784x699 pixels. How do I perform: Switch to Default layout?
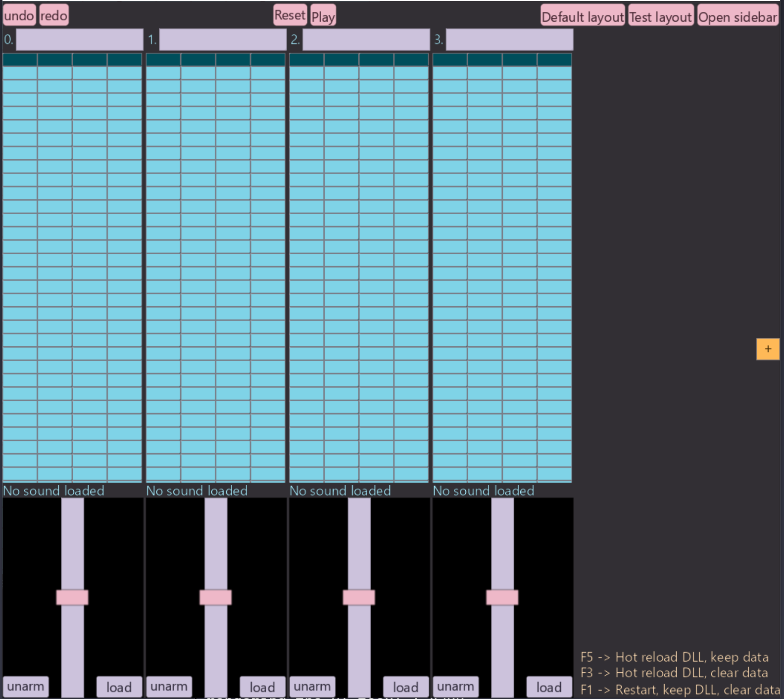[582, 17]
